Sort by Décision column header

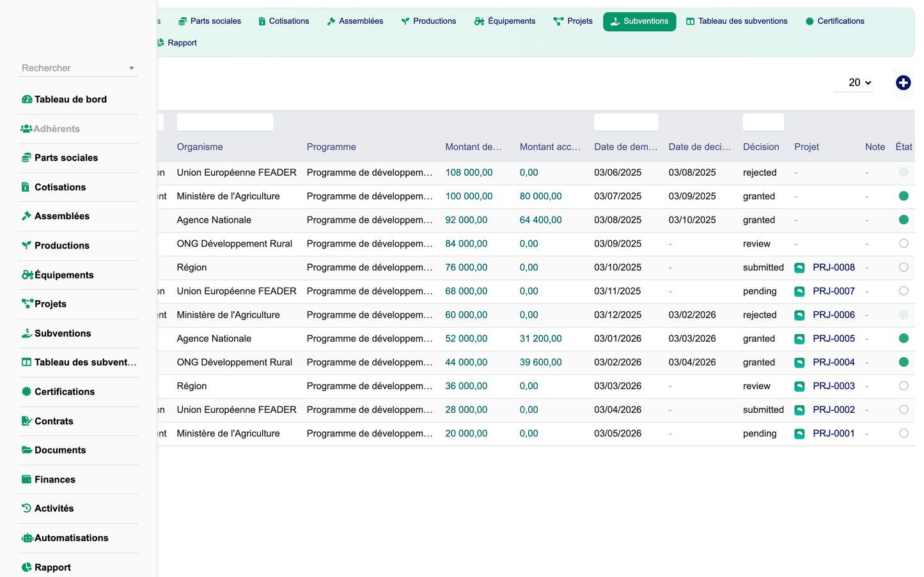pyautogui.click(x=761, y=147)
